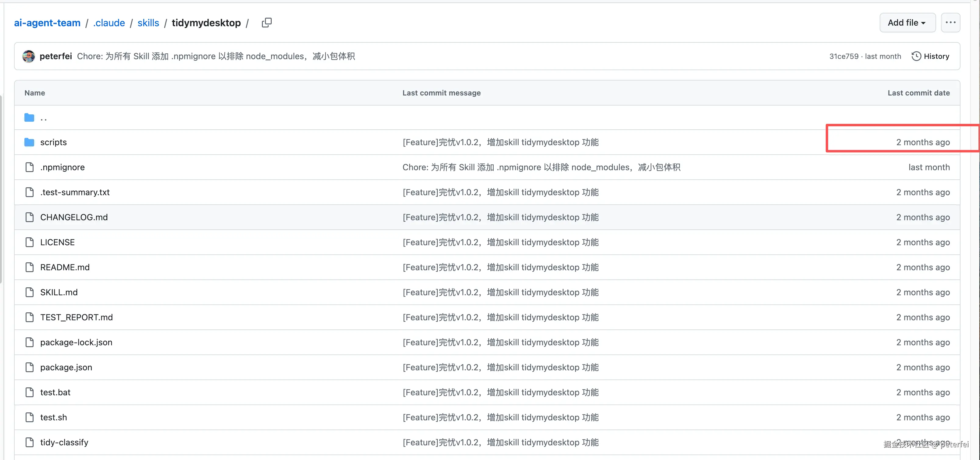
Task: Open the skills breadcrumb link
Action: point(148,23)
